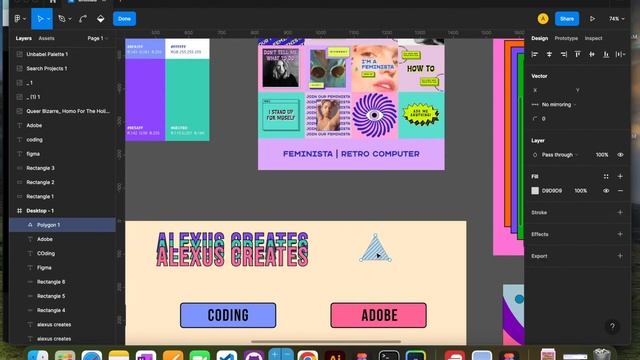Click the corner radius field showing 0
This screenshot has height=360, width=640.
543,119
